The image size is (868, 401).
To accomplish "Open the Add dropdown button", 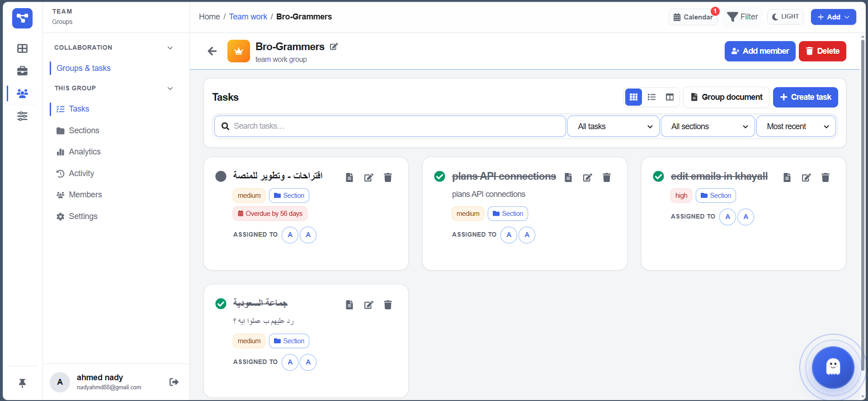I will coord(833,17).
